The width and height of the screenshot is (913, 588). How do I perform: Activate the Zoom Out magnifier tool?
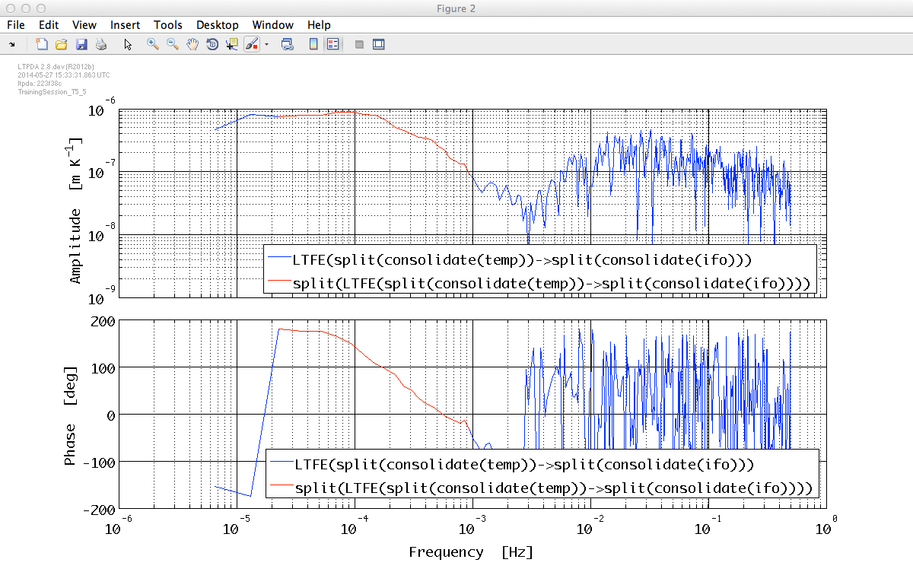click(173, 44)
